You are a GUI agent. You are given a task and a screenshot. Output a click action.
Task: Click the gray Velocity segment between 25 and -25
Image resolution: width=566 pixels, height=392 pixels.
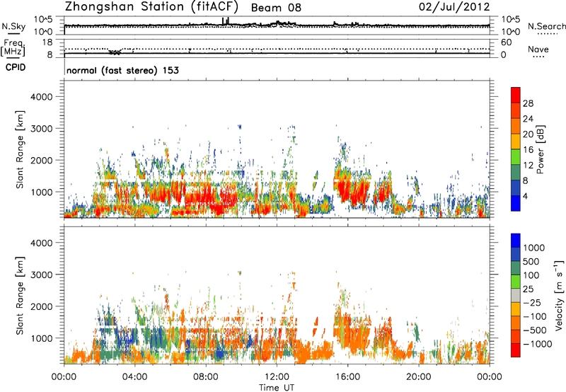pyautogui.click(x=516, y=295)
